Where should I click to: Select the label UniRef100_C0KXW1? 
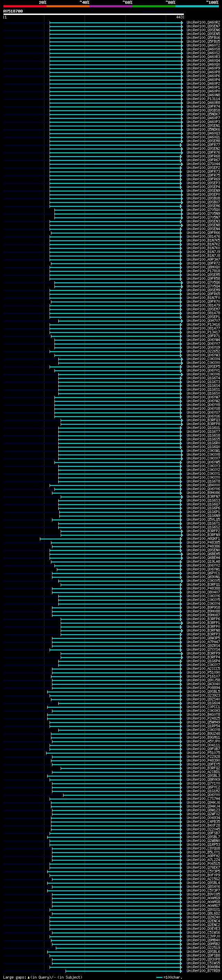tap(203, 451)
